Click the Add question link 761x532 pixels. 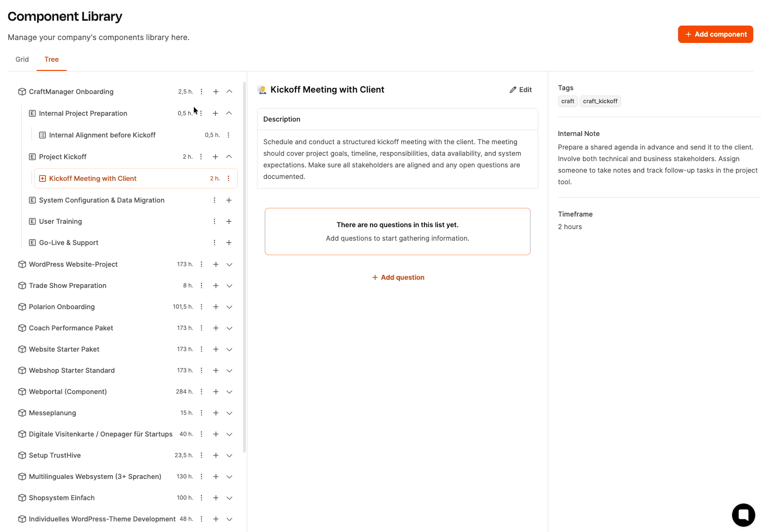(x=398, y=277)
